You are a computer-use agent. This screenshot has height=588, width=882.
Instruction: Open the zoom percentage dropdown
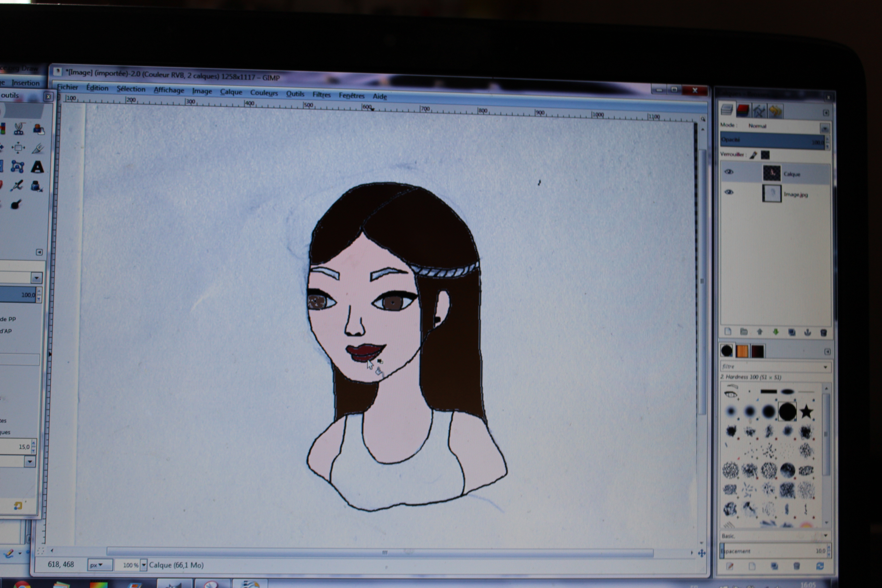tap(143, 565)
